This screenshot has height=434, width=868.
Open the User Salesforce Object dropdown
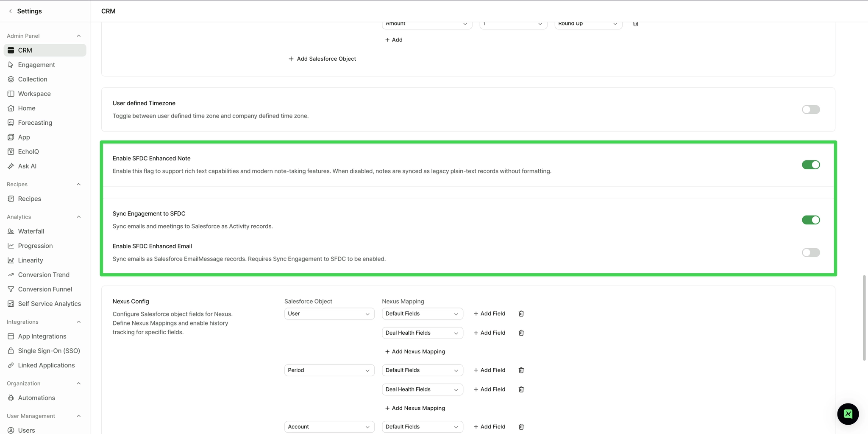[x=329, y=314]
